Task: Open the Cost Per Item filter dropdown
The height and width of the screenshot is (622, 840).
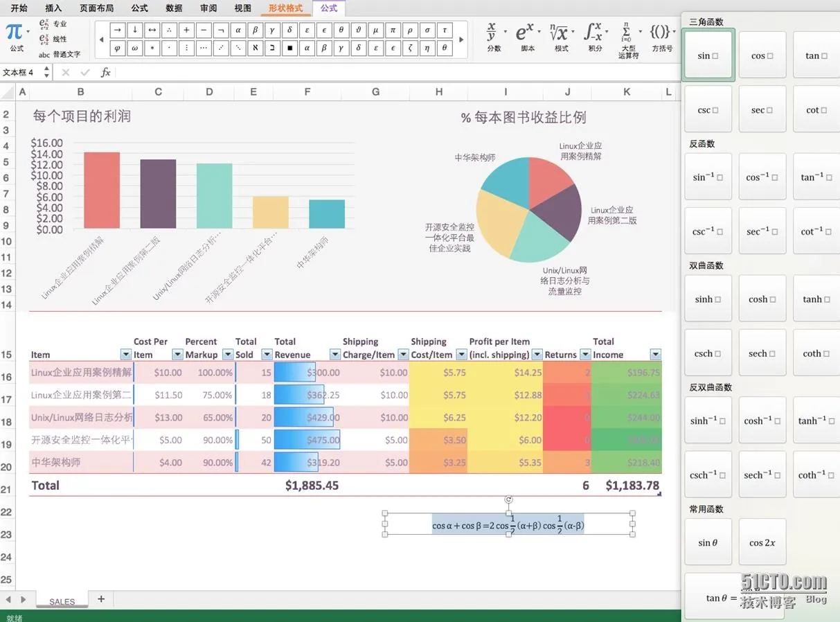Action: pos(177,355)
